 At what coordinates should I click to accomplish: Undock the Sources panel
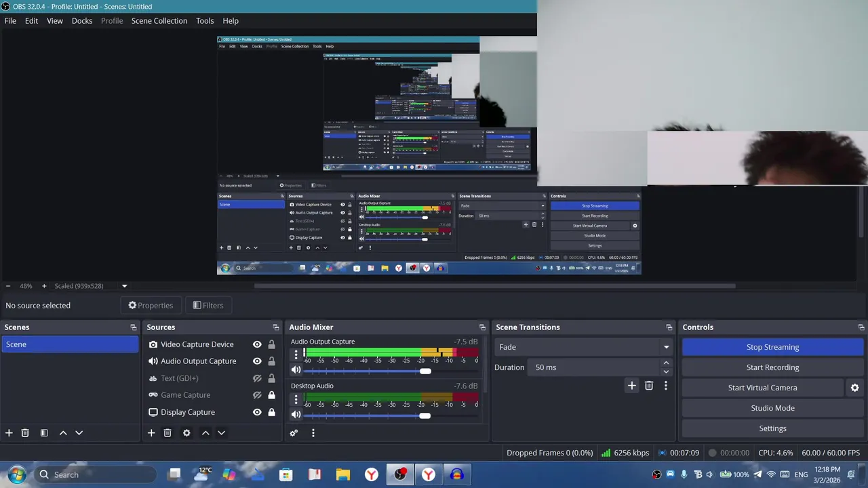276,327
